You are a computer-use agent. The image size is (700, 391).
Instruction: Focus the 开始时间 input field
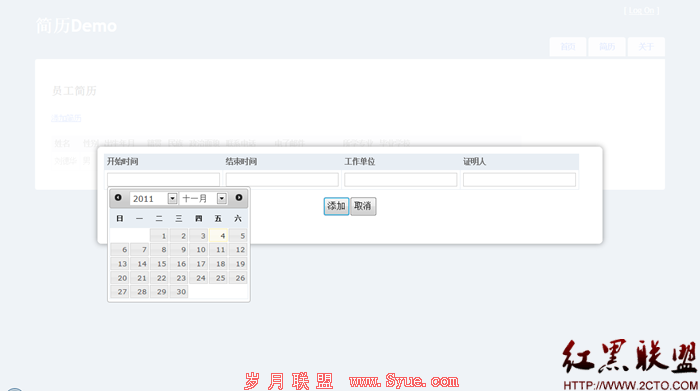pos(163,179)
